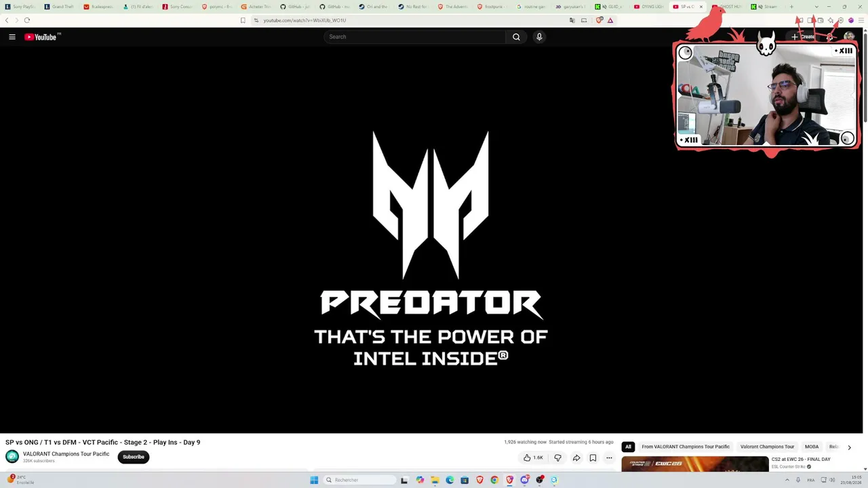Close the active SP vs ONG tab

coord(701,7)
